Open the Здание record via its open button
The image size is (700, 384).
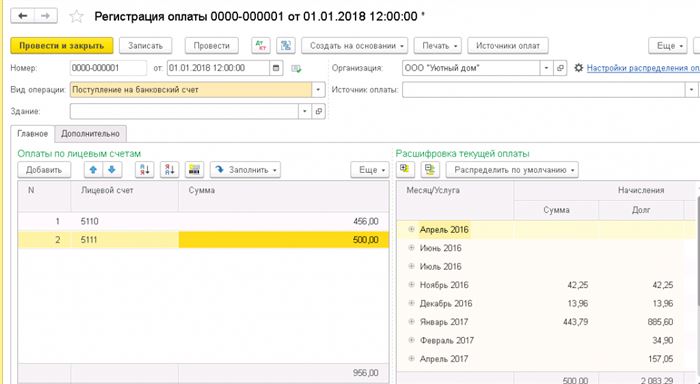click(318, 111)
